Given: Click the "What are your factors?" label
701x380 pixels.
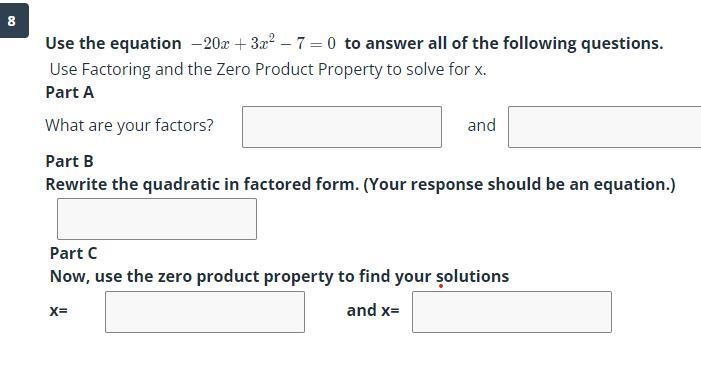Looking at the screenshot, I should [x=130, y=126].
